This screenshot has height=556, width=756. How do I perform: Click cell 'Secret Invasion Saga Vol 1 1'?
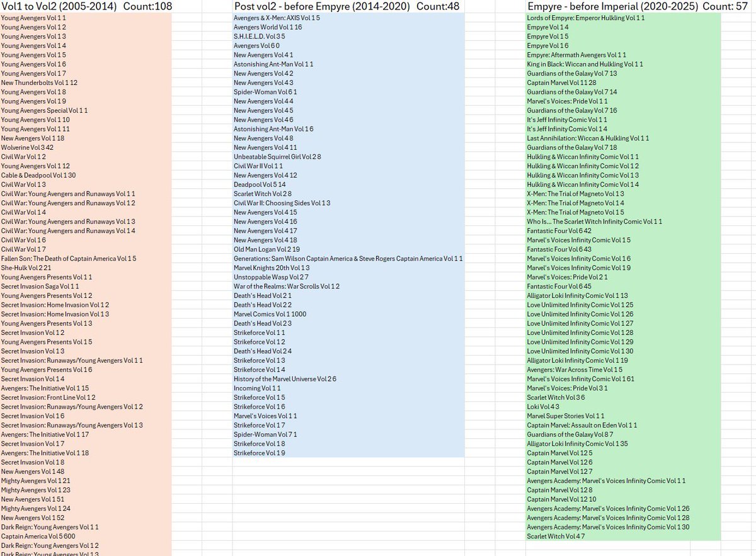pyautogui.click(x=86, y=287)
